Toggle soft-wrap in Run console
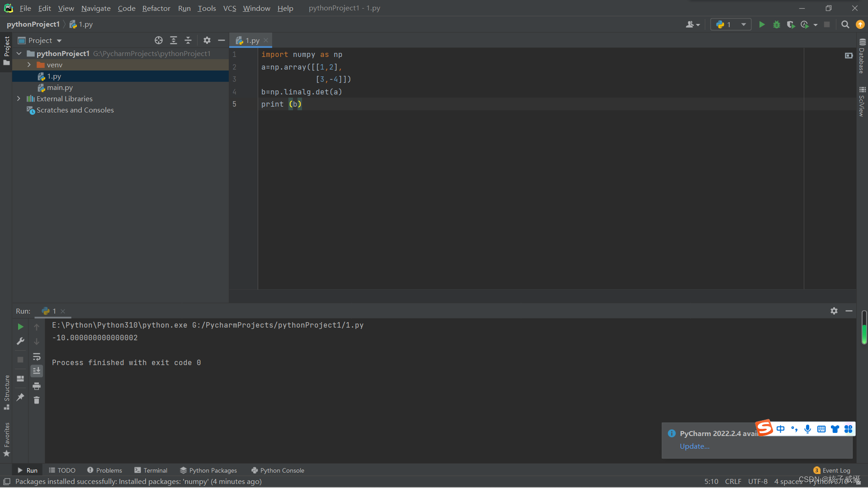 click(37, 357)
